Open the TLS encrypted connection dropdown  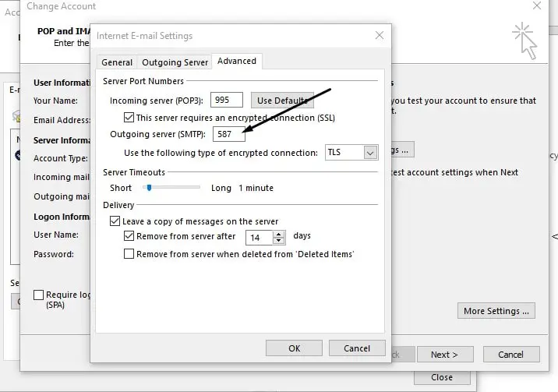pos(370,153)
